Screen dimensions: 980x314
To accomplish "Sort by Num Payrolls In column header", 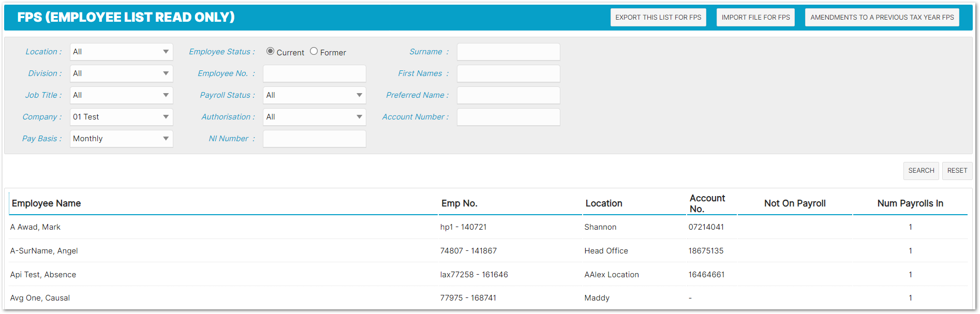I will (910, 203).
